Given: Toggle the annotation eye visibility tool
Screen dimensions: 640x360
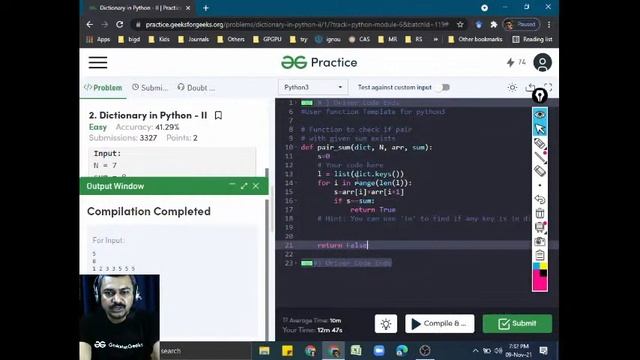Looking at the screenshot, I should (x=540, y=115).
